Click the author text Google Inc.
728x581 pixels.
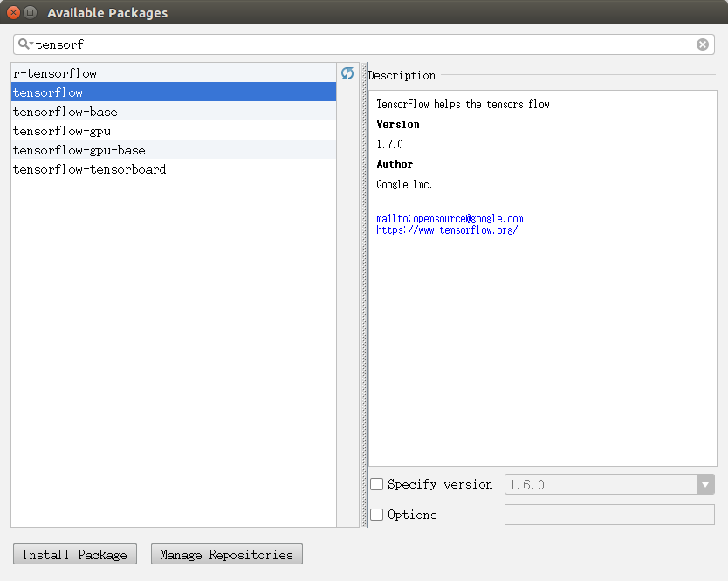[x=404, y=185]
